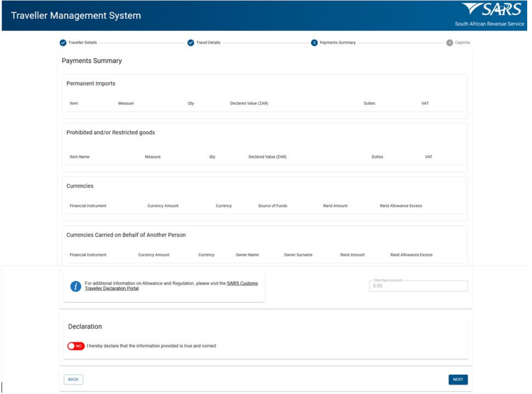Click the Captcha step number icon
This screenshot has height=394, width=532.
click(x=449, y=43)
